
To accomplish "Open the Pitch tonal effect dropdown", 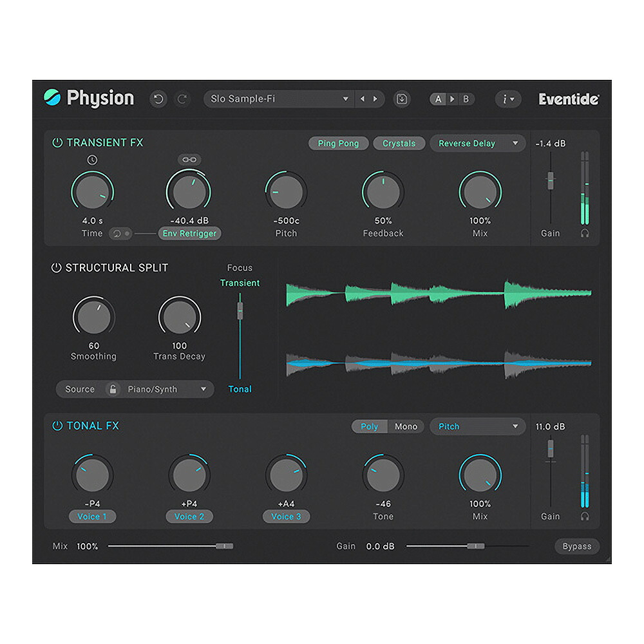I will [478, 427].
